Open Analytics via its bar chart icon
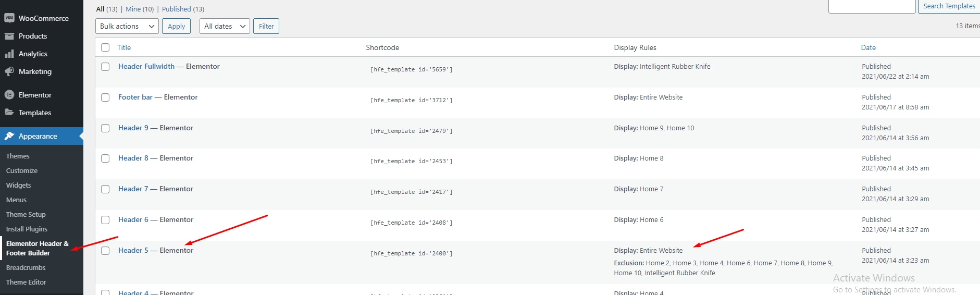This screenshot has width=980, height=295. [x=9, y=54]
